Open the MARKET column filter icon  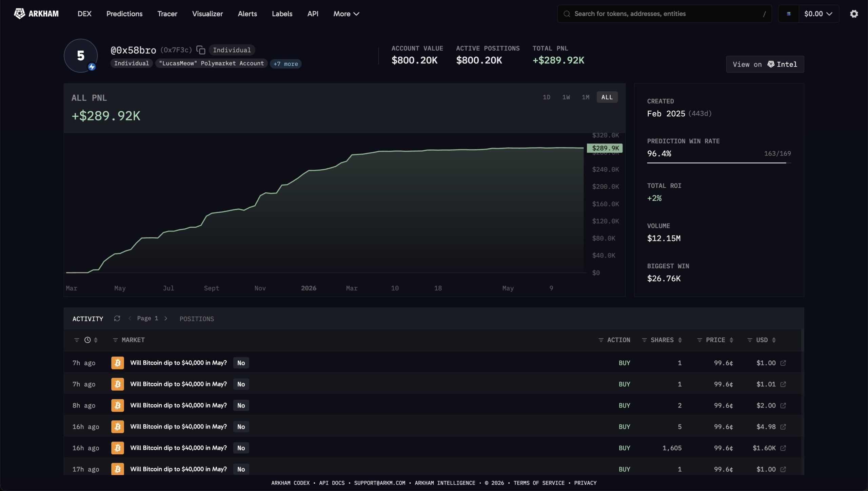[115, 340]
